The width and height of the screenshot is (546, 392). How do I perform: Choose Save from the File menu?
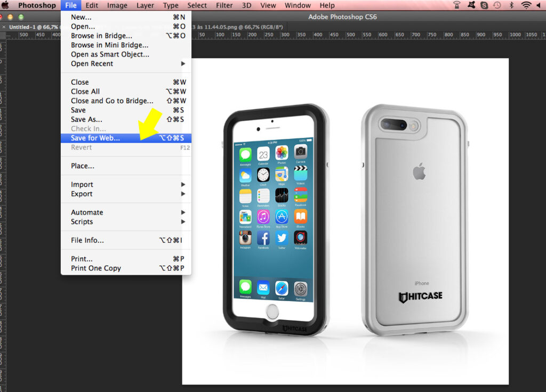pos(126,110)
